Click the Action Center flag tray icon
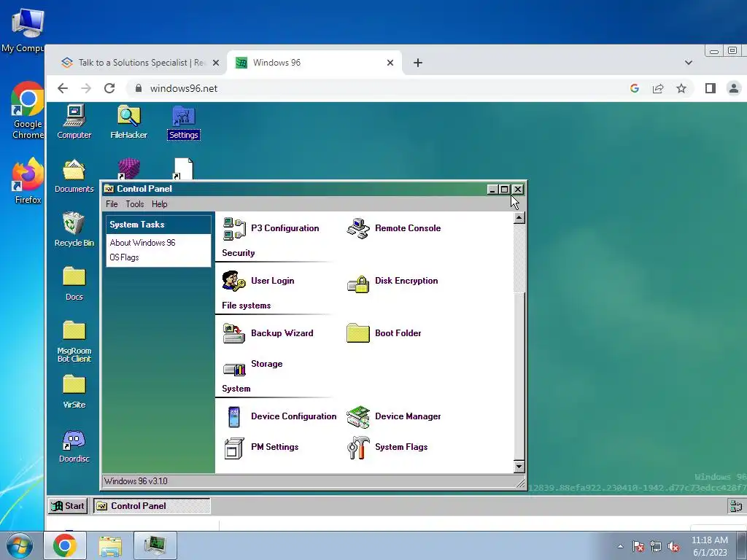Image resolution: width=747 pixels, height=560 pixels. (x=638, y=547)
